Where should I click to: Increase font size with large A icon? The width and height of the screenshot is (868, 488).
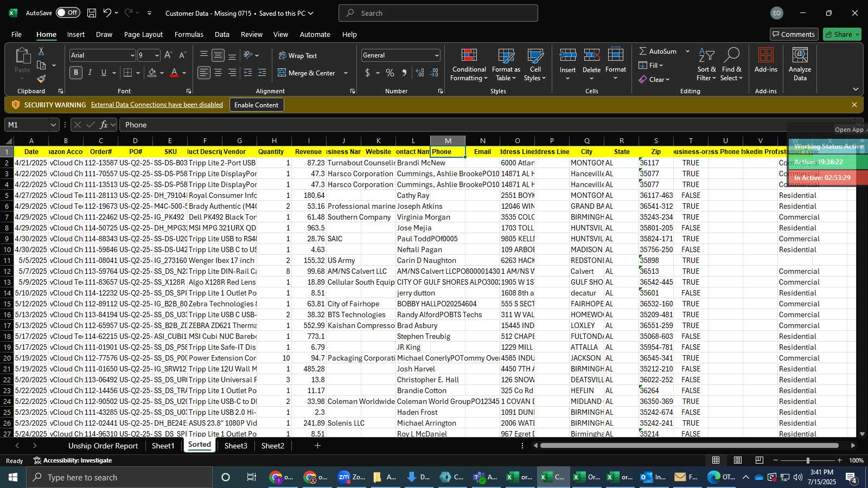(x=168, y=55)
